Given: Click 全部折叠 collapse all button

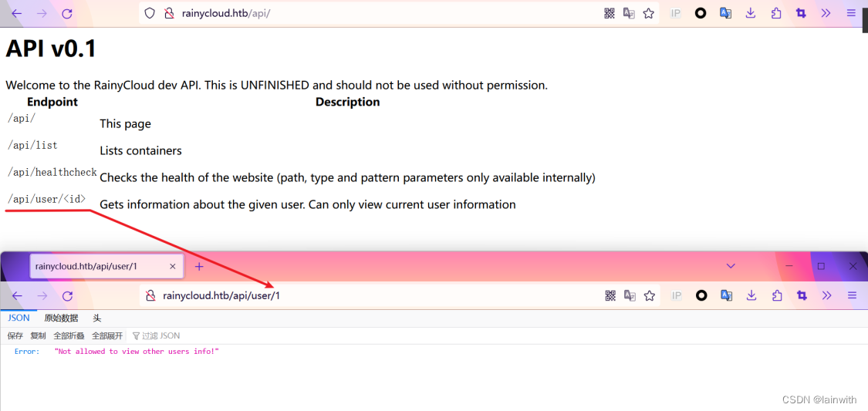Looking at the screenshot, I should pos(69,335).
